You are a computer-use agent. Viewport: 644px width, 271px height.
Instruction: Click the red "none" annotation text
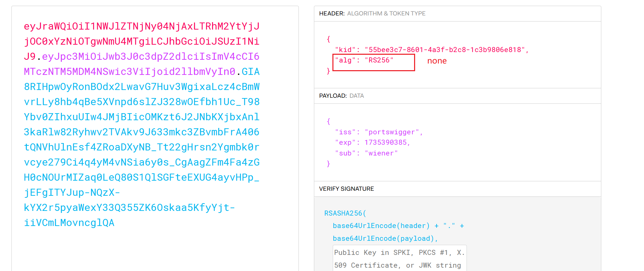pyautogui.click(x=437, y=61)
